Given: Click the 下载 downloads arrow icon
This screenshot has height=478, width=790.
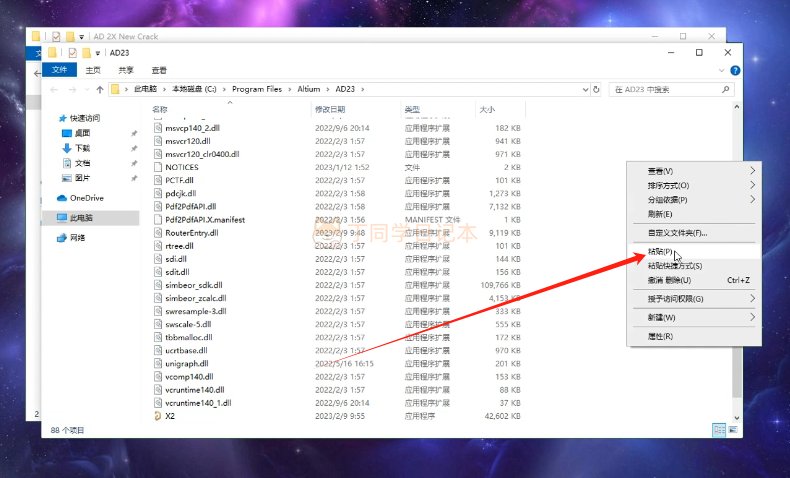Looking at the screenshot, I should tap(67, 148).
